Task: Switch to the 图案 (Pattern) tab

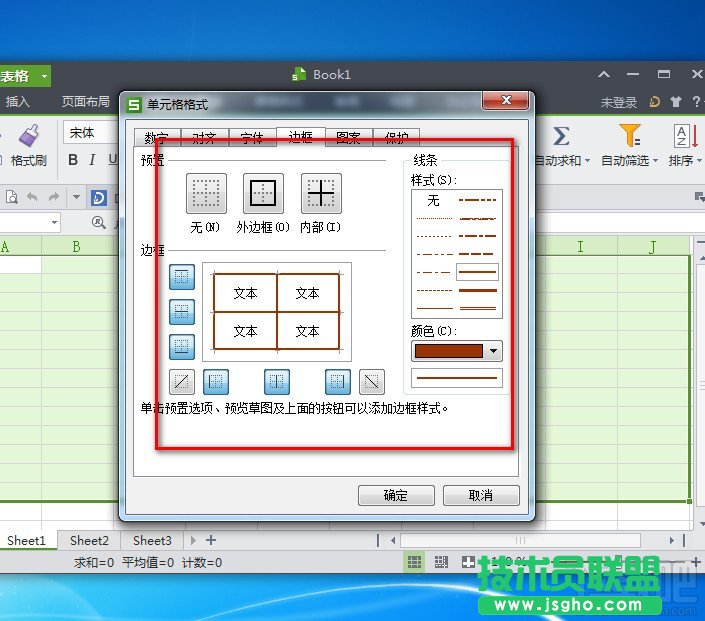Action: (348, 138)
